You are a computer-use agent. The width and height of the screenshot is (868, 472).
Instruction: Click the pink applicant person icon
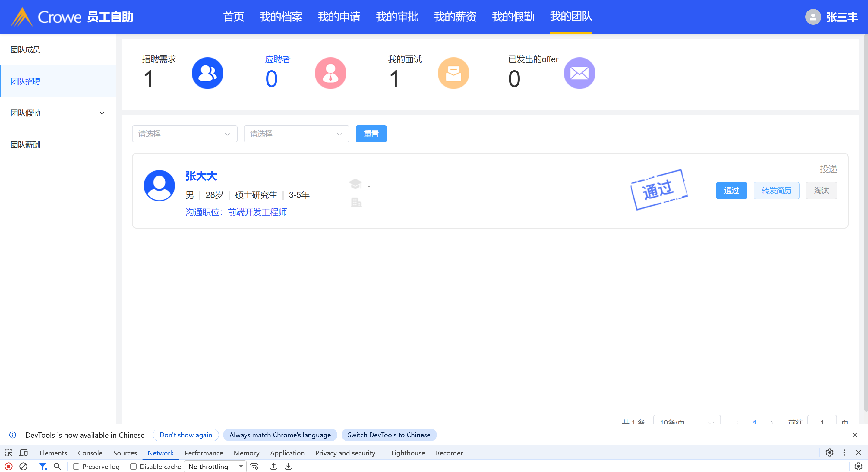tap(330, 73)
